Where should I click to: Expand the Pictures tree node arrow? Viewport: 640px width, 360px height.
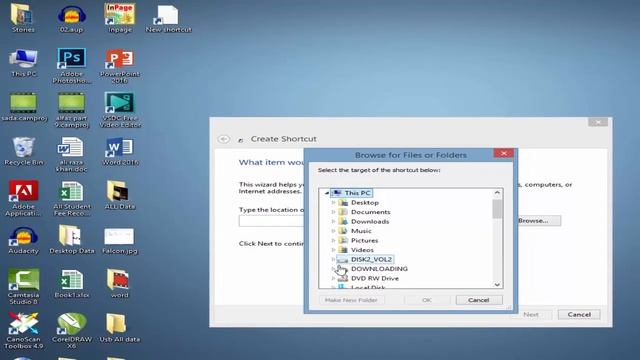[x=333, y=240]
